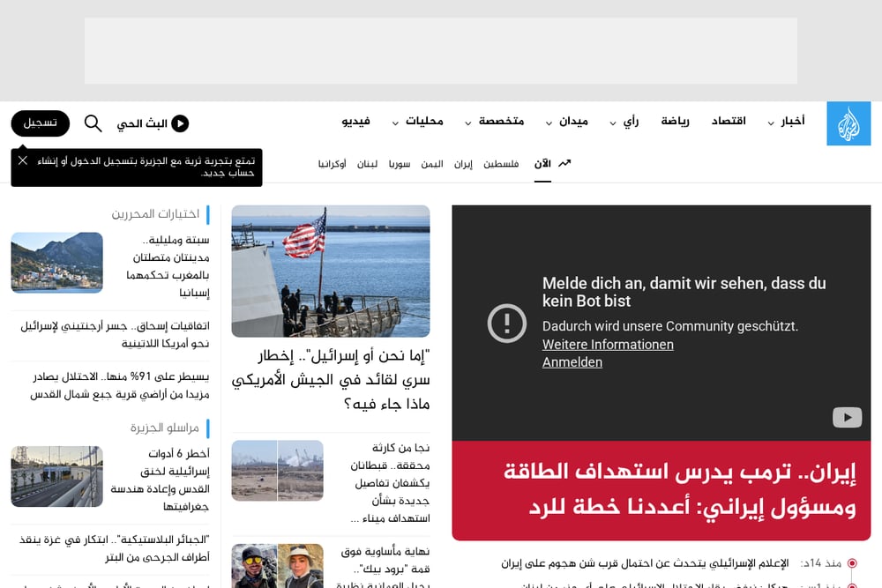Click the رأي menu item

[632, 121]
